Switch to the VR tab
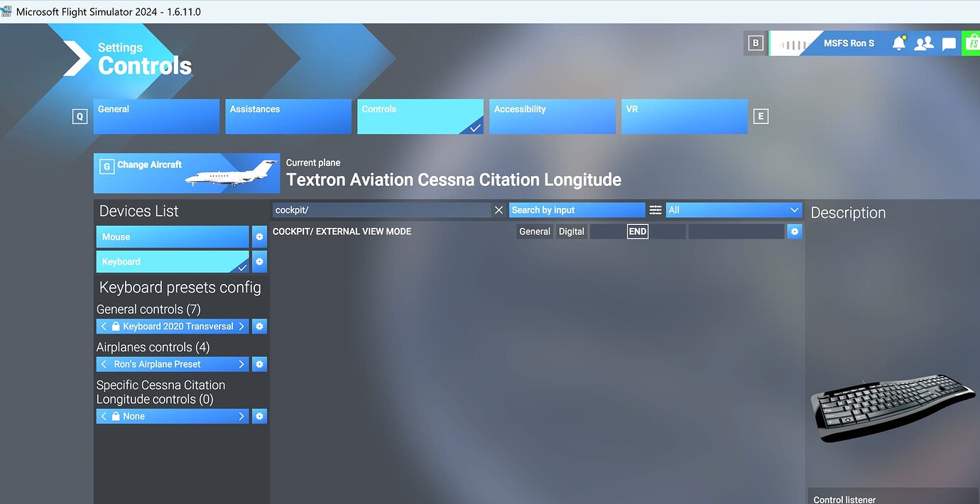Viewport: 980px width, 504px height. (x=685, y=116)
